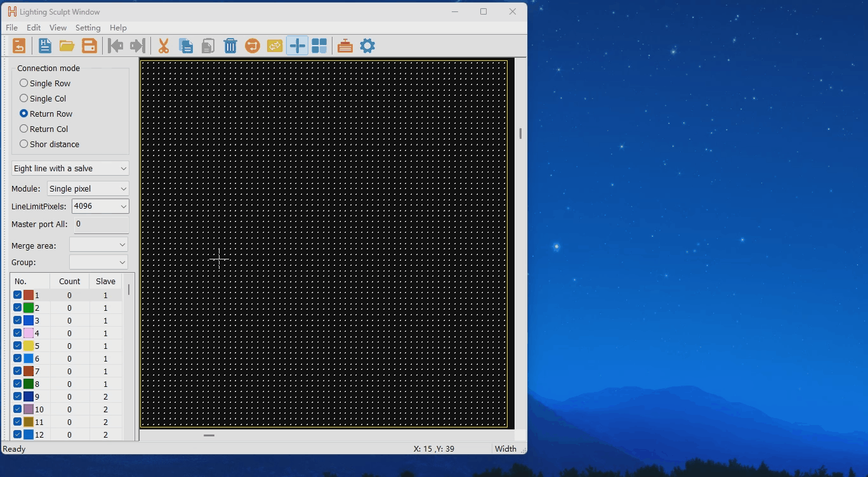Click the blue trash can Delete icon
868x477 pixels.
[230, 46]
